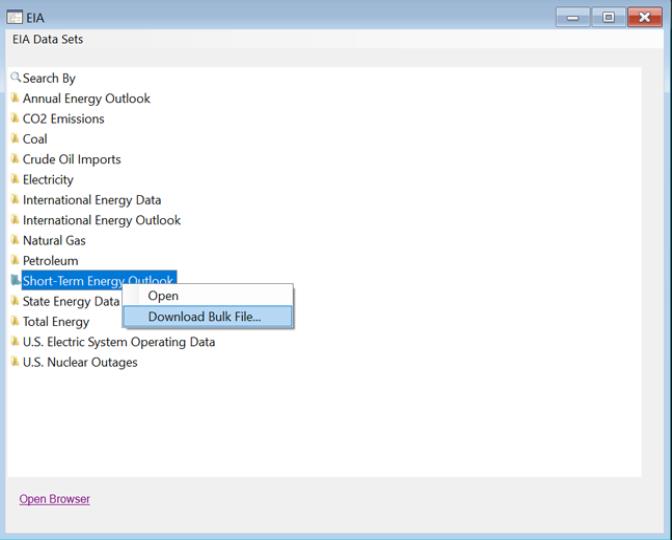Maximize the EIA window
The width and height of the screenshot is (672, 540).
point(608,17)
